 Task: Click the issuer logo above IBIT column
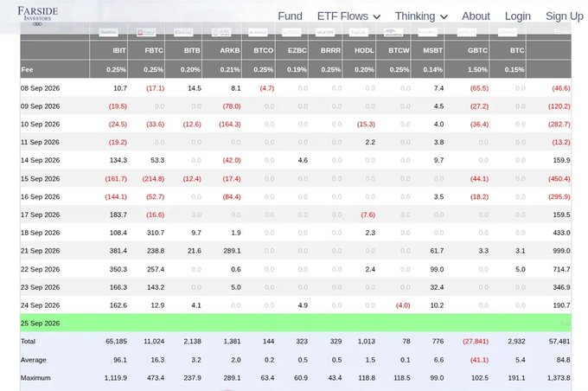tap(108, 33)
